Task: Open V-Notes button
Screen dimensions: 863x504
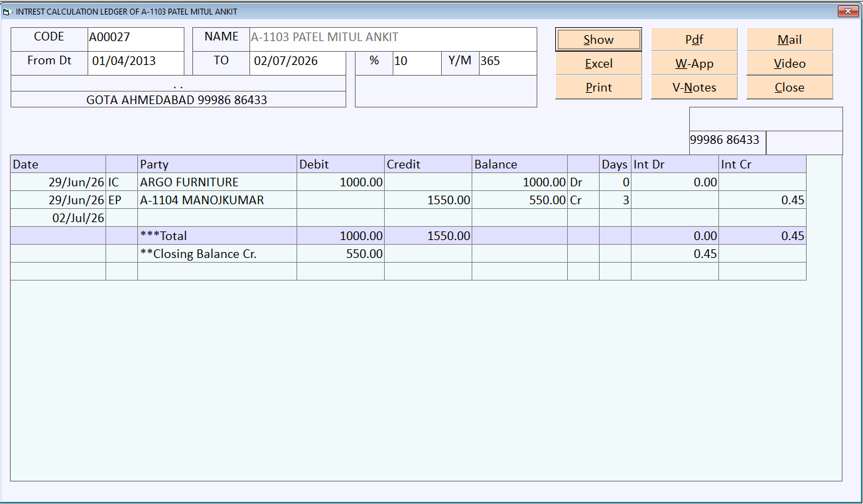Action: click(x=694, y=88)
